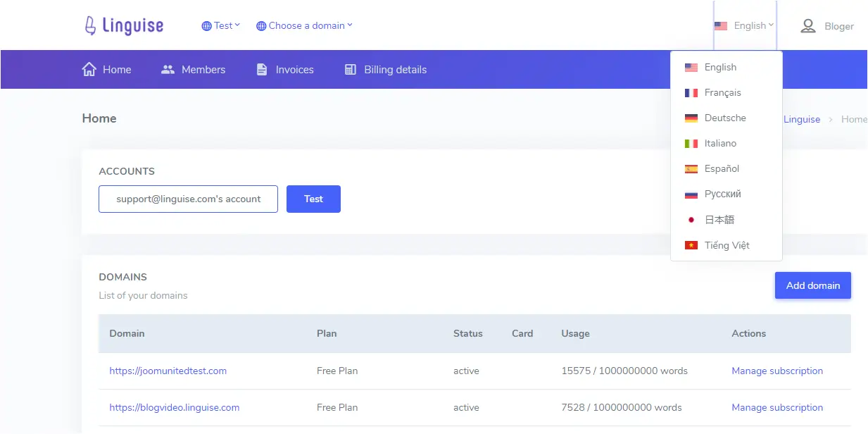The image size is (868, 434).
Task: Select Español in the language menu
Action: pos(722,168)
